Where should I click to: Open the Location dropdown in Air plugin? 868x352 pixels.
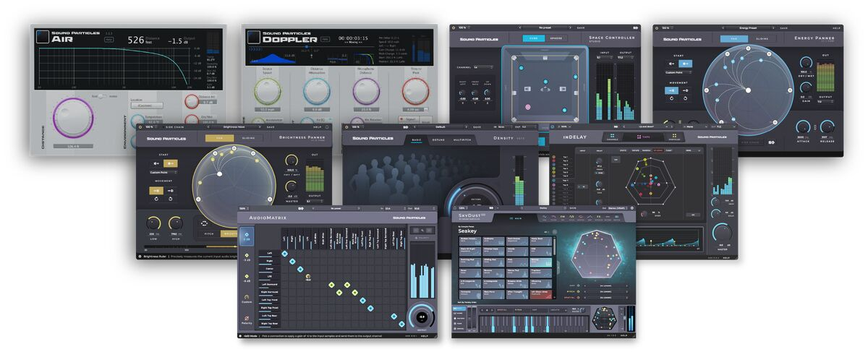coord(145,106)
